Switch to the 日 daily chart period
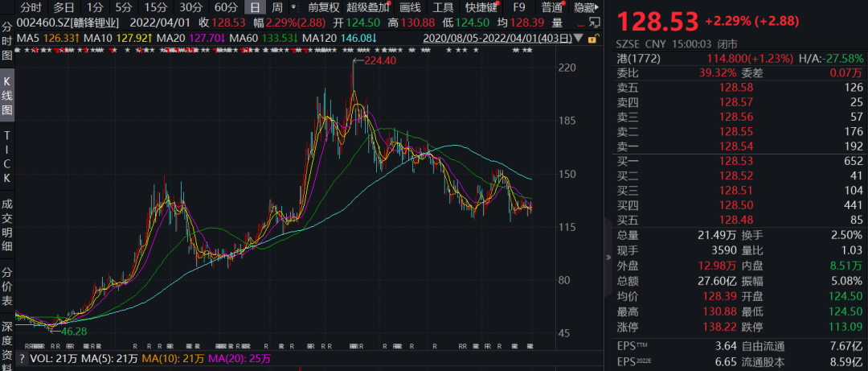868x371 pixels. tap(254, 7)
